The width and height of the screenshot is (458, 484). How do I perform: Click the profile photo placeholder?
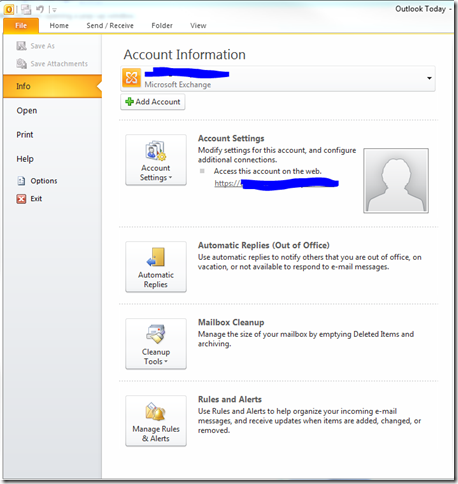point(396,181)
